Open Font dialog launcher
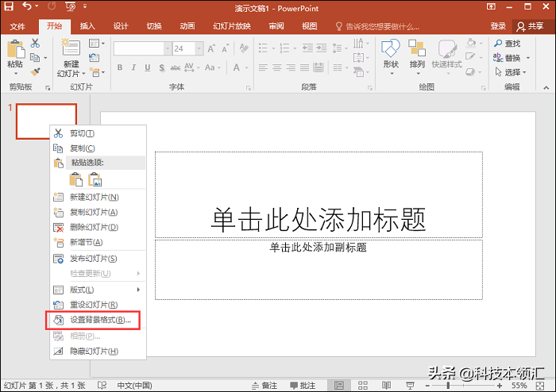This screenshot has height=392, width=556. tap(248, 88)
